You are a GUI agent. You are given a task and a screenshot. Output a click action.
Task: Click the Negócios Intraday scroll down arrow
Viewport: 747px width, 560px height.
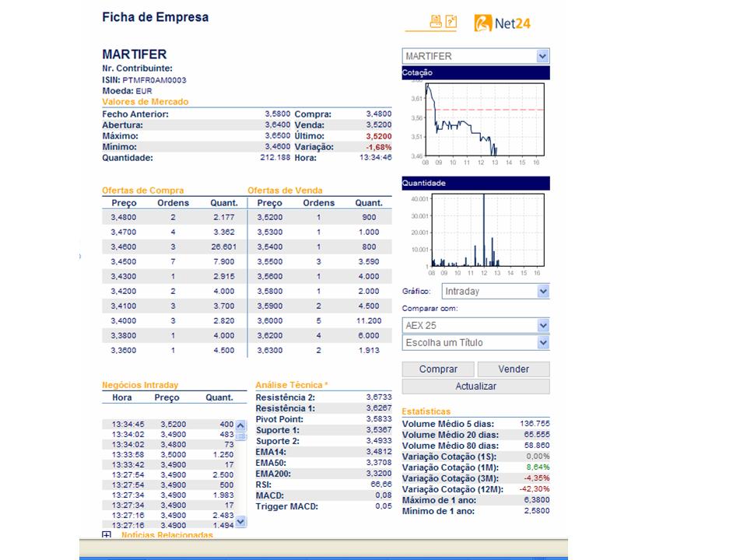coord(240,521)
